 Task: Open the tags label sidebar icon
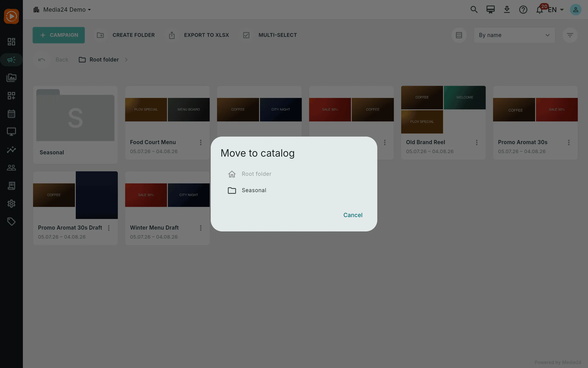(11, 222)
